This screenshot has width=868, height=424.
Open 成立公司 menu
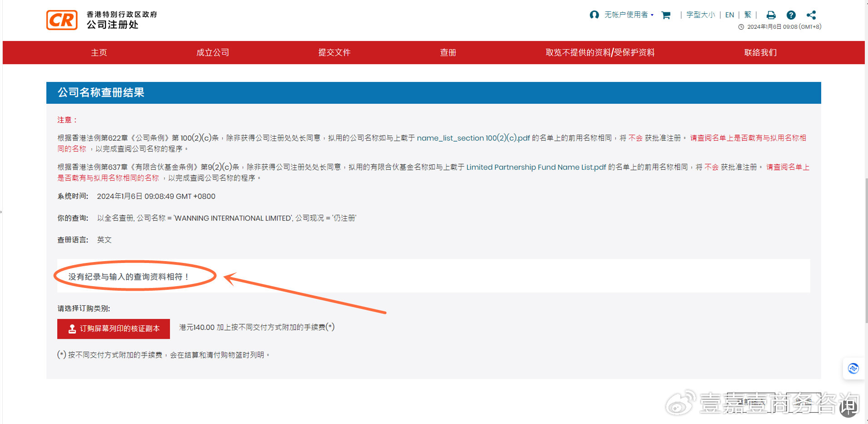coord(213,53)
